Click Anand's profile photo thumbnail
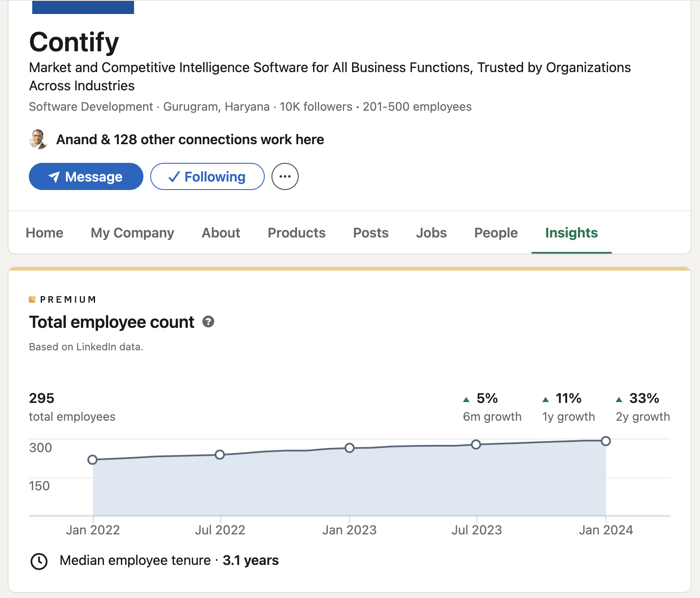This screenshot has height=598, width=700. point(39,139)
